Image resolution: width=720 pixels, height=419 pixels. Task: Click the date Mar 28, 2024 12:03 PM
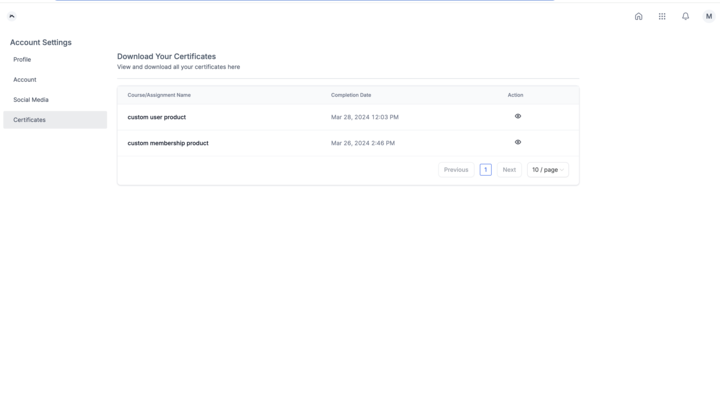(x=365, y=117)
